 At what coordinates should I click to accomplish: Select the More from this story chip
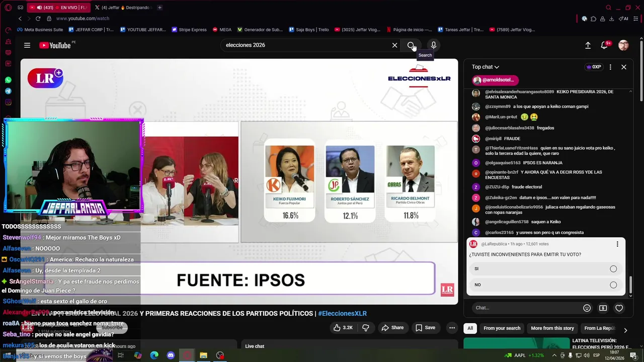click(552, 328)
